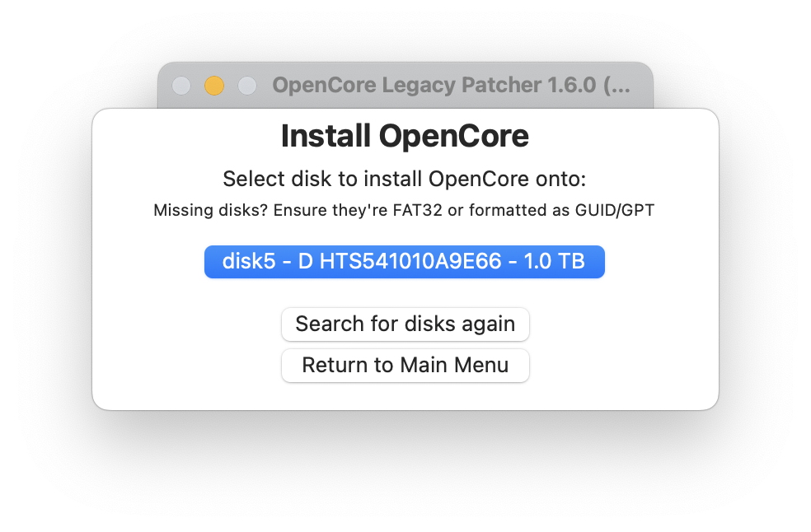Click the 1.0 TB size on the disk button

pos(554,261)
